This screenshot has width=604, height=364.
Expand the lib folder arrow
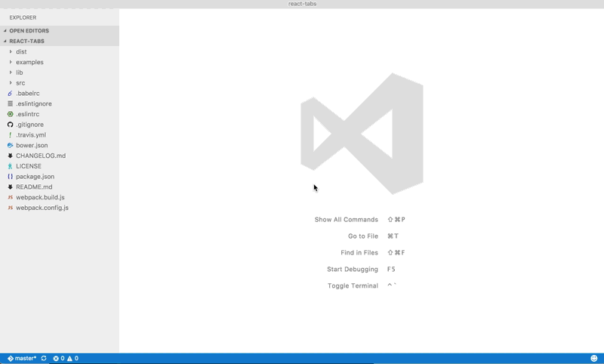[x=11, y=72]
